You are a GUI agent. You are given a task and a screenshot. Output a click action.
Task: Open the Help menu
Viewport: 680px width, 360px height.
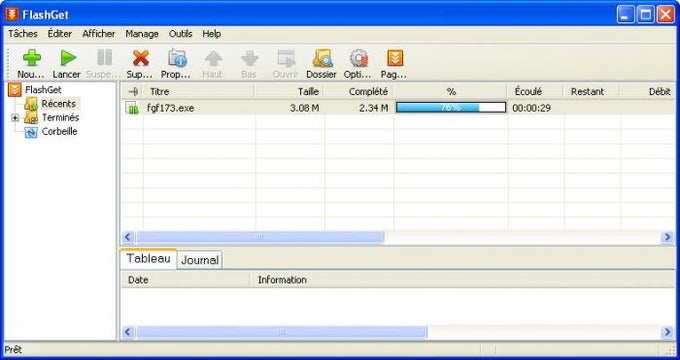point(212,34)
